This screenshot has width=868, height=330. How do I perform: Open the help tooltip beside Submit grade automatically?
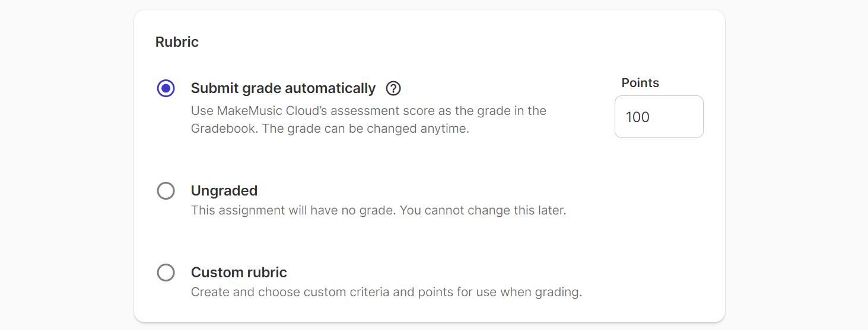[393, 88]
